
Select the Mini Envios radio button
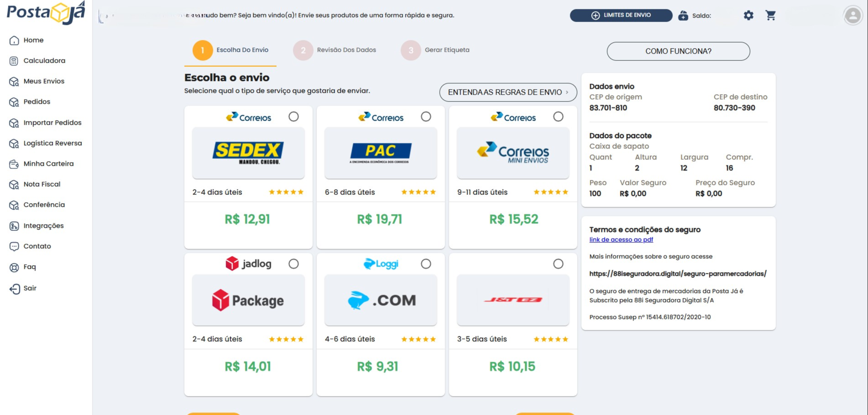click(558, 116)
